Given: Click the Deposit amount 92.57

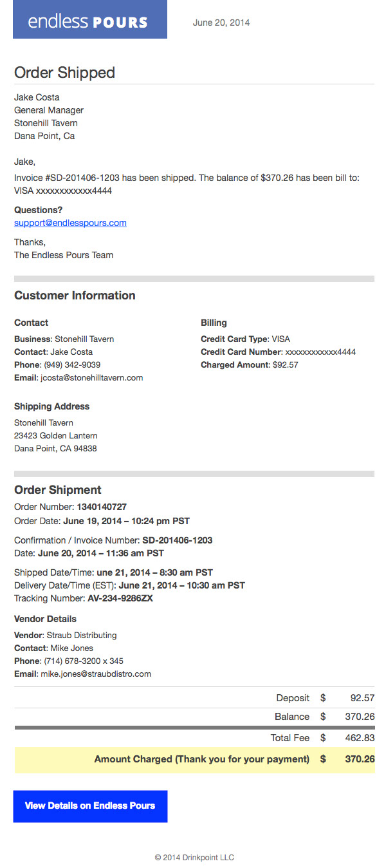Looking at the screenshot, I should click(362, 698).
